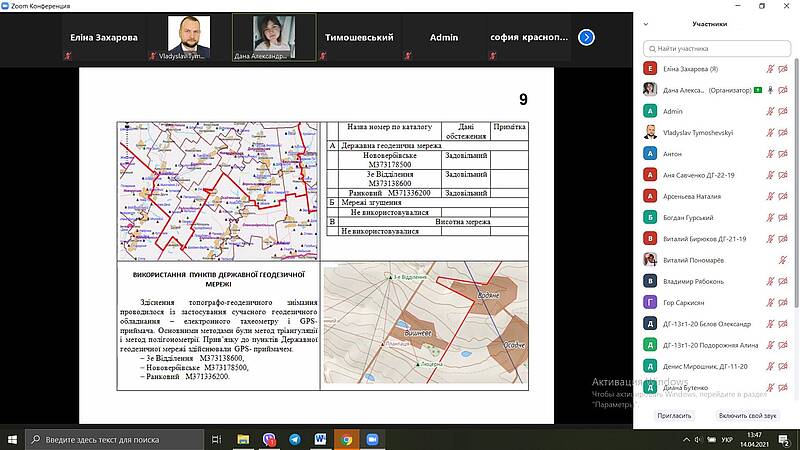Screen dimensions: 800x450
Task: Switch to Microsoft Word in taskbar
Action: (x=320, y=439)
